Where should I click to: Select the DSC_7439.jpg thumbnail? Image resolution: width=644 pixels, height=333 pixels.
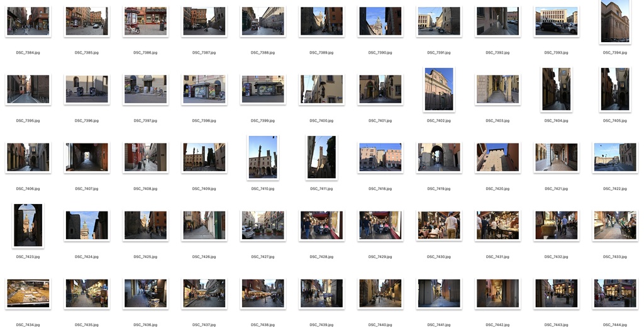click(x=321, y=293)
